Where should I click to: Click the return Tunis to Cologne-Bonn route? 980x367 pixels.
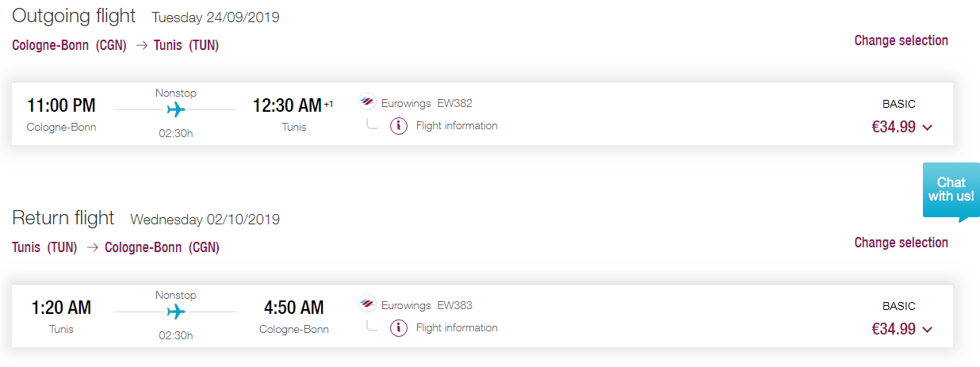pos(116,248)
